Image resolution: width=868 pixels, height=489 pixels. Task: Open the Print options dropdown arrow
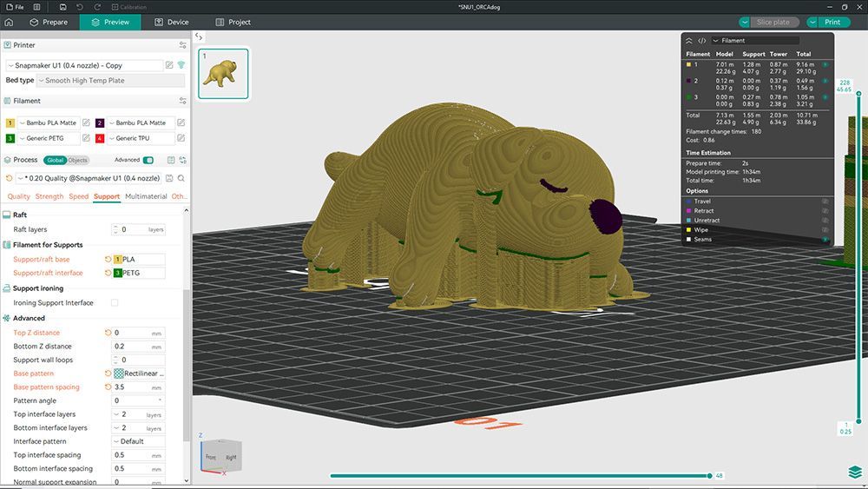[812, 23]
